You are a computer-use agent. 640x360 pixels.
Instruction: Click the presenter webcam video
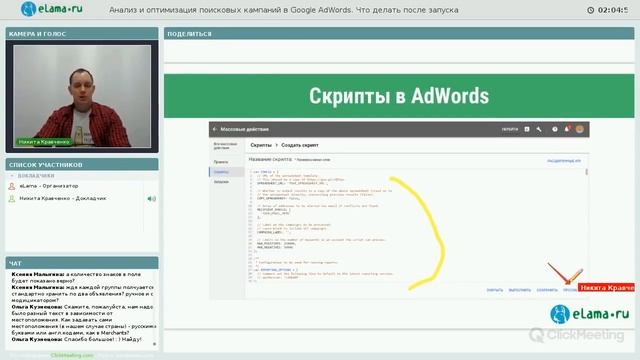82,96
